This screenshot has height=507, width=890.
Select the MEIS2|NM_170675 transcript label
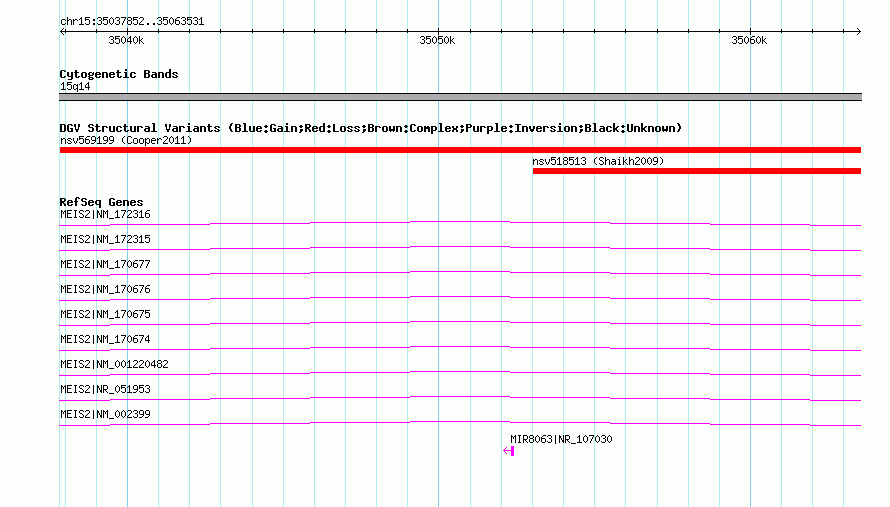coord(106,314)
